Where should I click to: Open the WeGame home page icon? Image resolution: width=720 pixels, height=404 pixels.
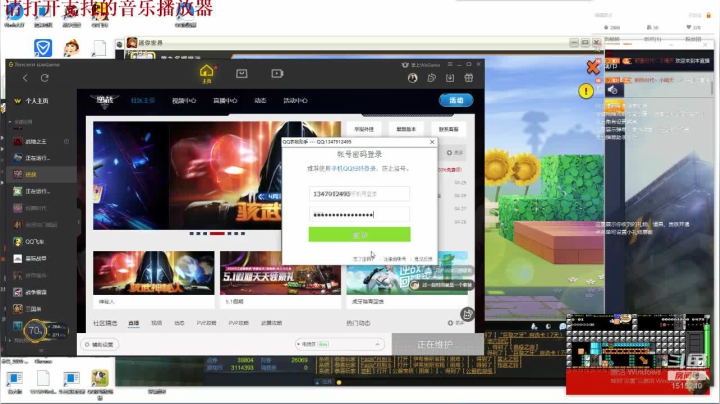click(207, 73)
